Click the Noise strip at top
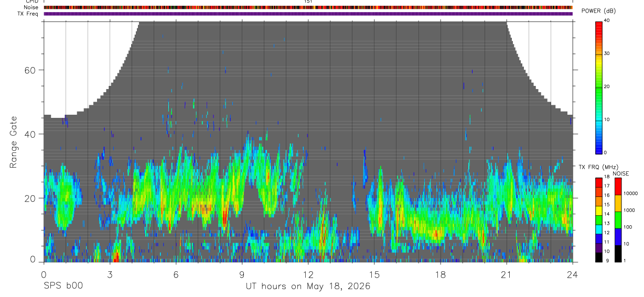Image resolution: width=644 pixels, height=297 pixels. click(x=308, y=7)
